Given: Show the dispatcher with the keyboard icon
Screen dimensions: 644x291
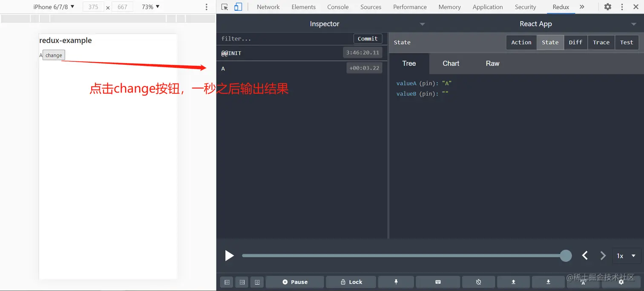Looking at the screenshot, I should [438, 282].
